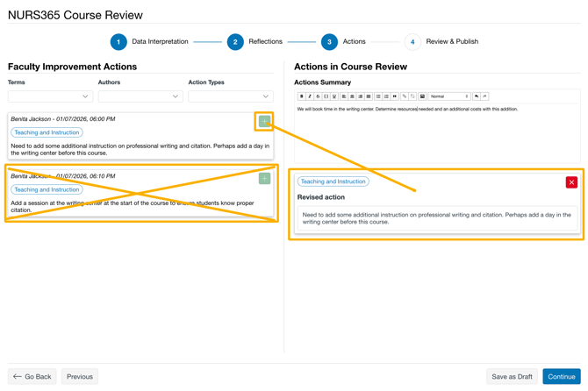Viewport: 588px width, 391px height.
Task: Insert a link in the editor toolbar
Action: (404, 96)
